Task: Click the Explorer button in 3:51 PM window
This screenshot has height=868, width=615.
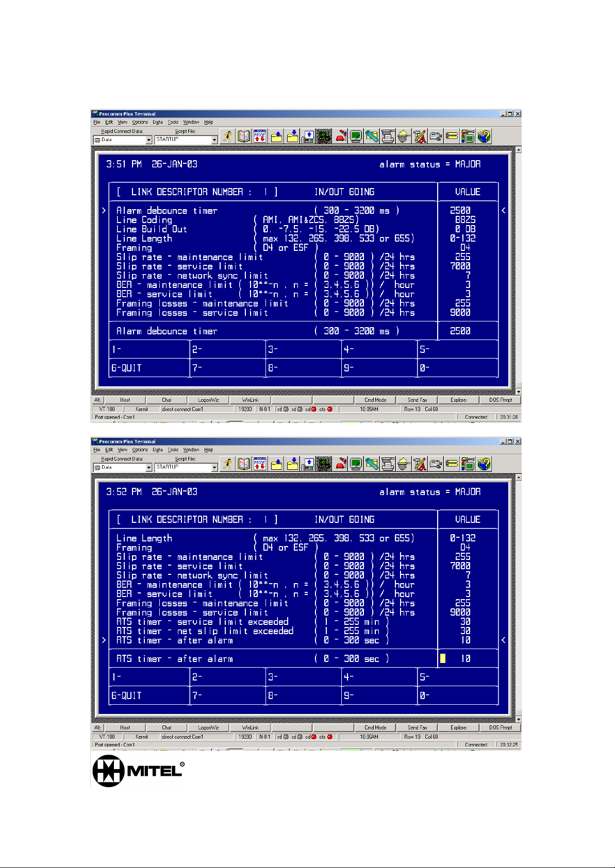Action: [x=459, y=400]
